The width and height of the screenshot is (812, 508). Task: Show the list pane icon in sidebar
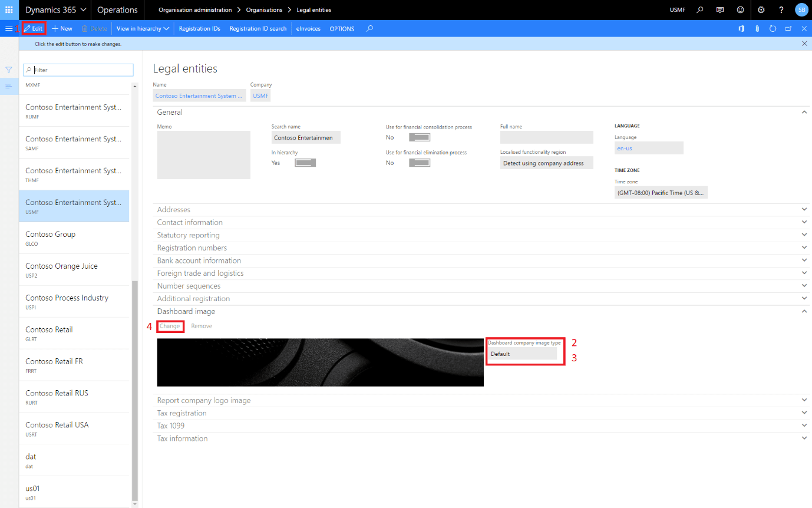9,87
